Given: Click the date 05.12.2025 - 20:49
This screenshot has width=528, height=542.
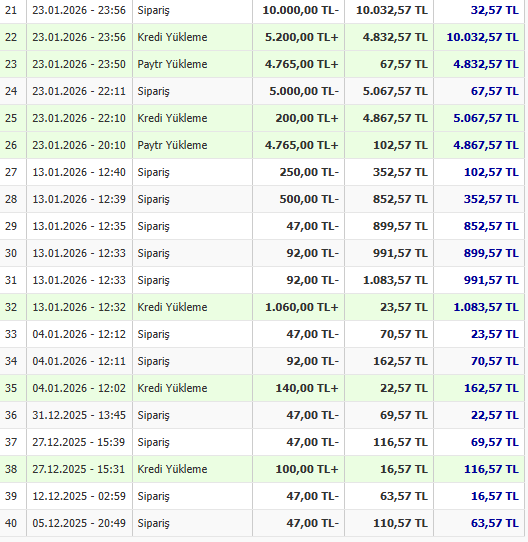Looking at the screenshot, I should pyautogui.click(x=79, y=523).
